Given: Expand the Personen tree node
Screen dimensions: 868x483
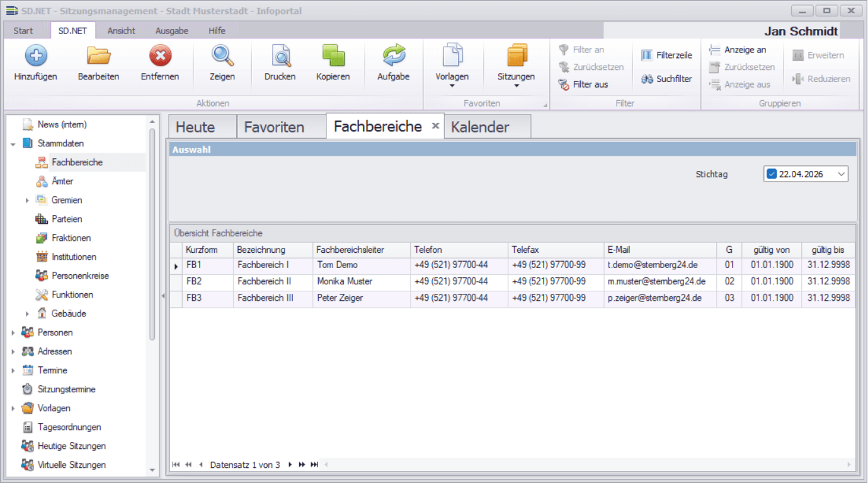Looking at the screenshot, I should (13, 332).
